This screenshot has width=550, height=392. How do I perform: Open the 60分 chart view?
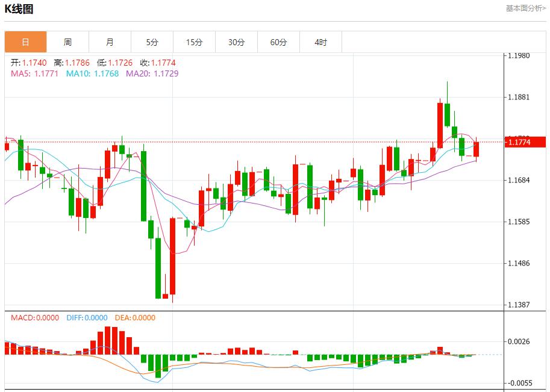tap(279, 42)
